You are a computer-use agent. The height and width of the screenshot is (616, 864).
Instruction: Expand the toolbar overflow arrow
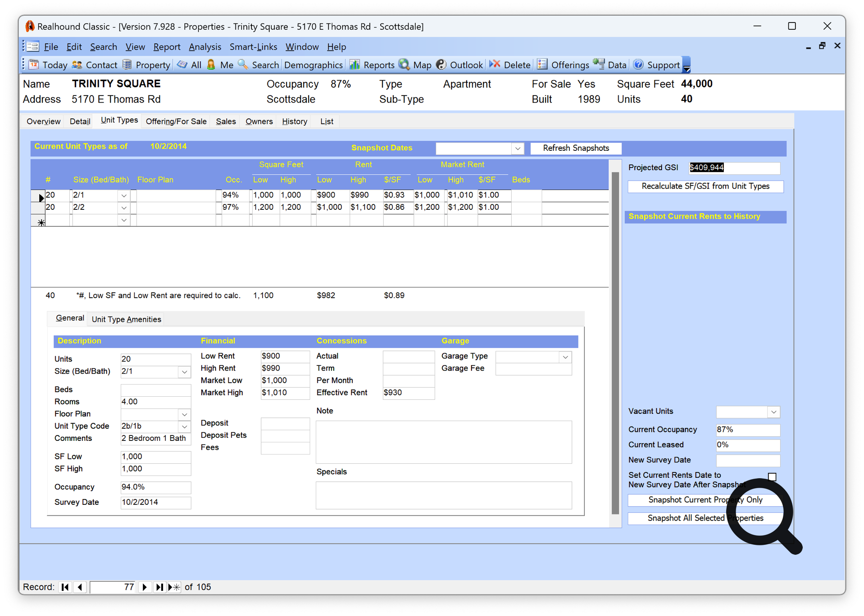pyautogui.click(x=687, y=65)
